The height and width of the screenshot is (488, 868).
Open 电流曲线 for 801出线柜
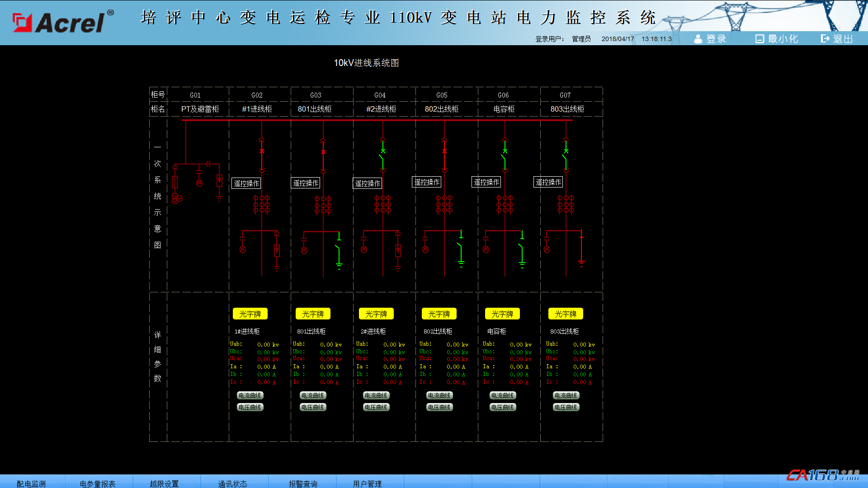(313, 395)
